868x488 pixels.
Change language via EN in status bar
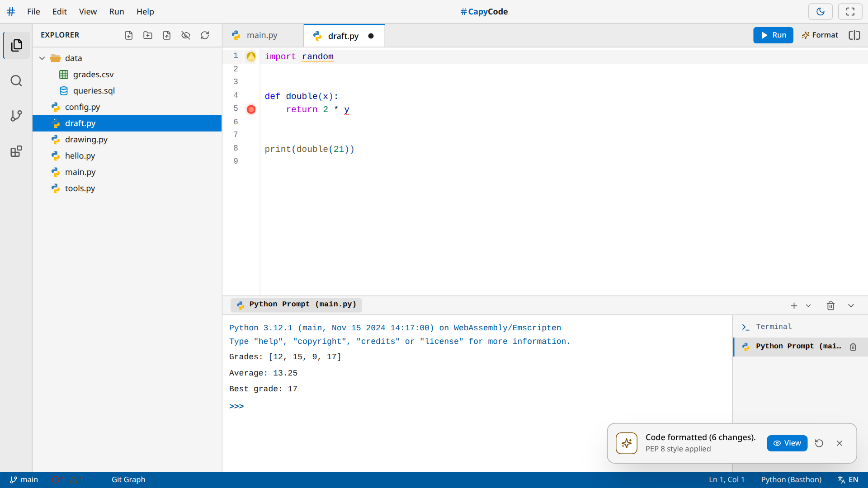848,480
